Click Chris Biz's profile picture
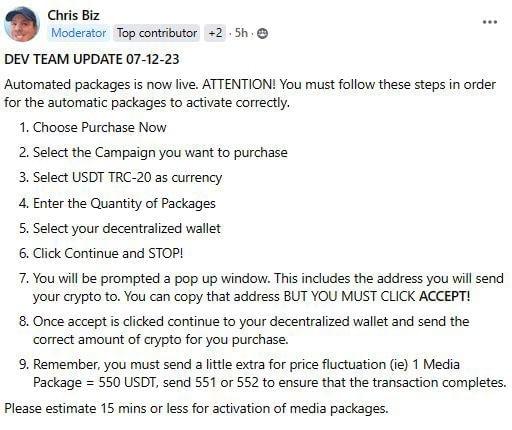The width and height of the screenshot is (512, 430). pos(22,24)
